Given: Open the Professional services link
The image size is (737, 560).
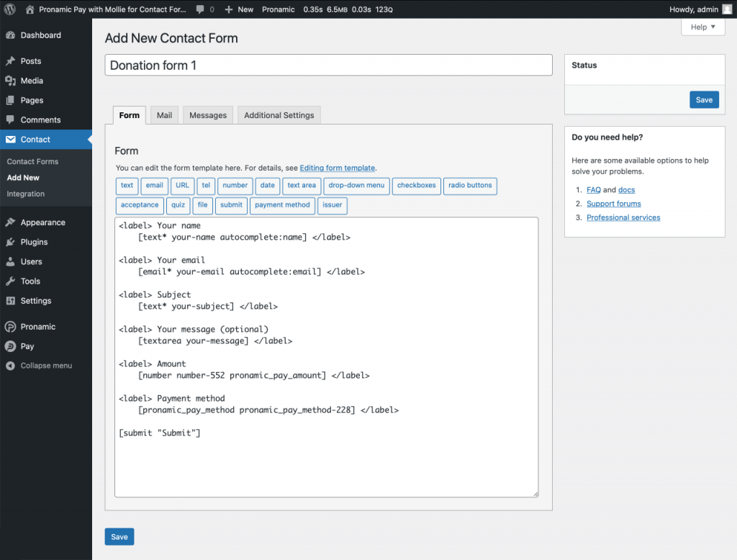Looking at the screenshot, I should [x=623, y=217].
